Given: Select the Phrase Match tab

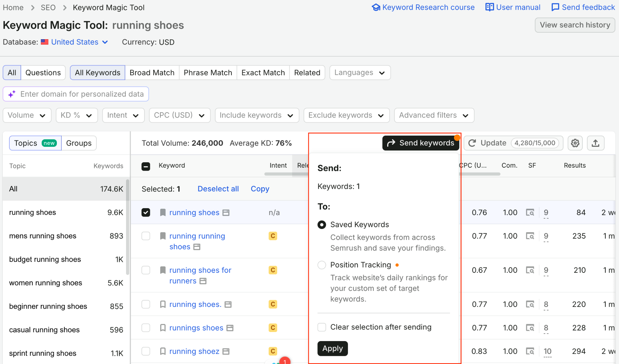Looking at the screenshot, I should coord(208,73).
